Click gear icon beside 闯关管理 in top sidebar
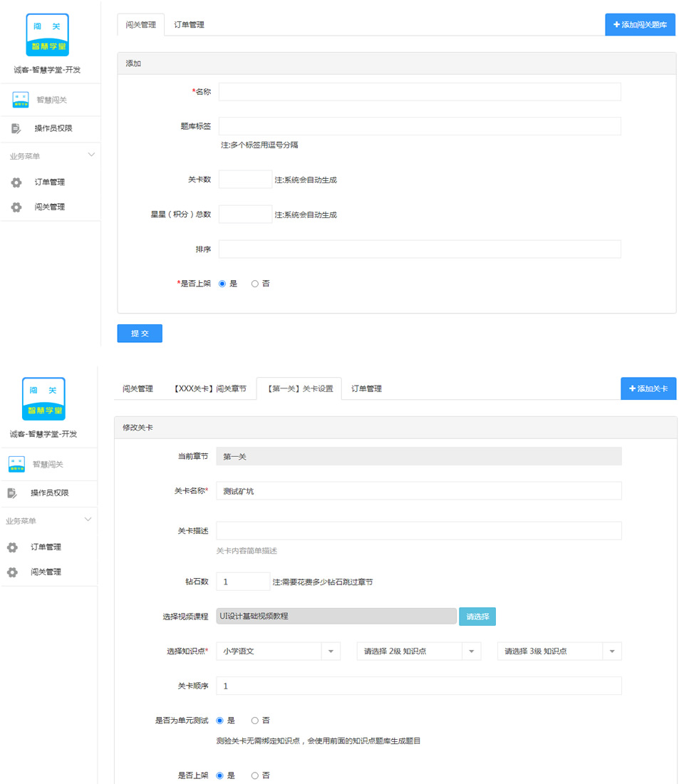 pos(16,207)
